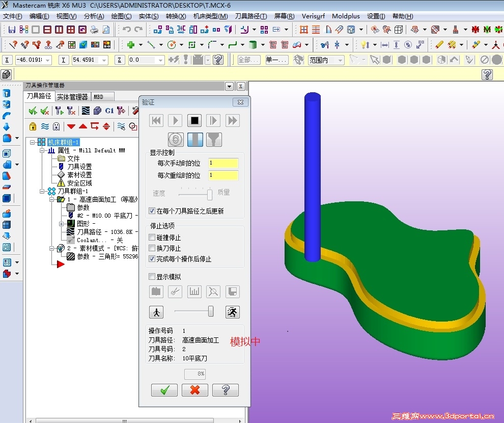Select the 素材设置 tree item
This screenshot has height=423, width=504.
79,175
